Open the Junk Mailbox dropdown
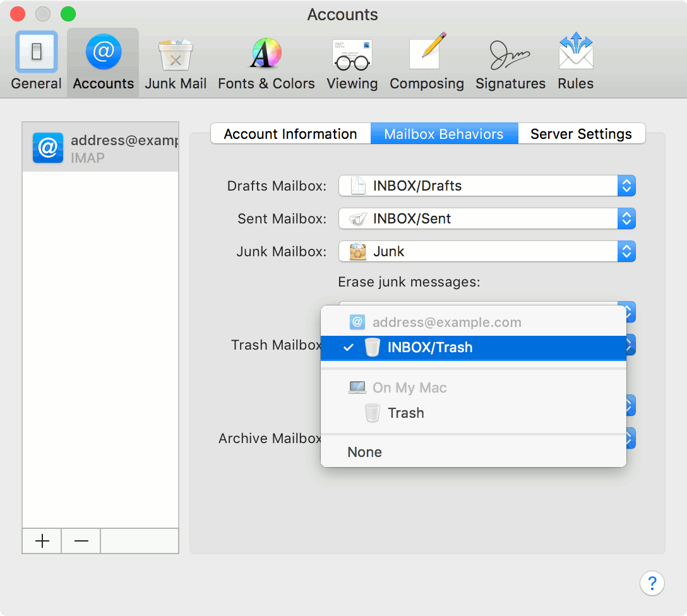The width and height of the screenshot is (687, 616). coord(626,251)
